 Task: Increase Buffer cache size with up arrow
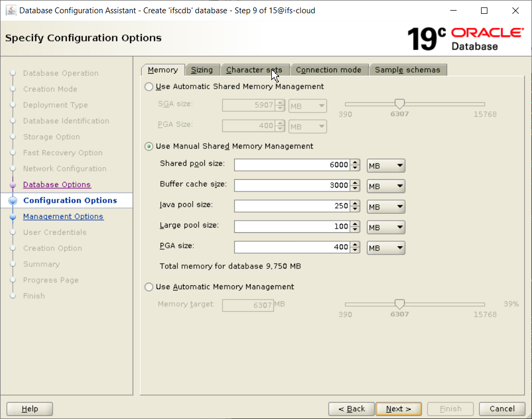pos(355,183)
